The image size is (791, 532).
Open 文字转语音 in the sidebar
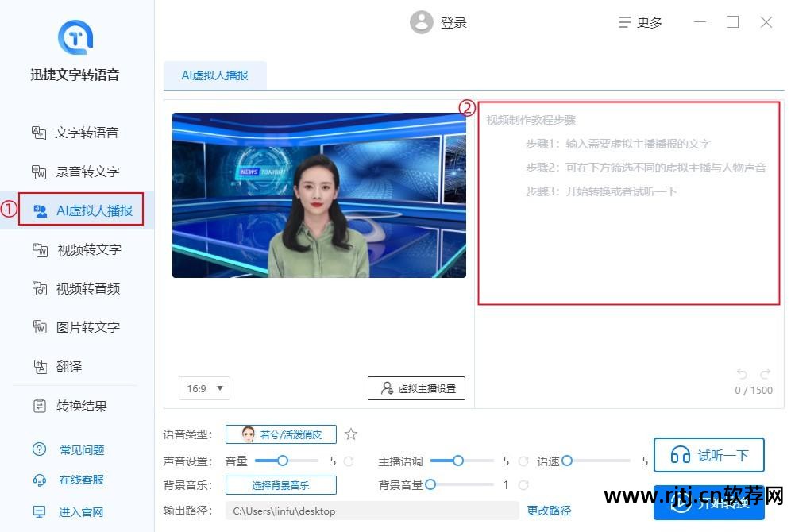75,133
